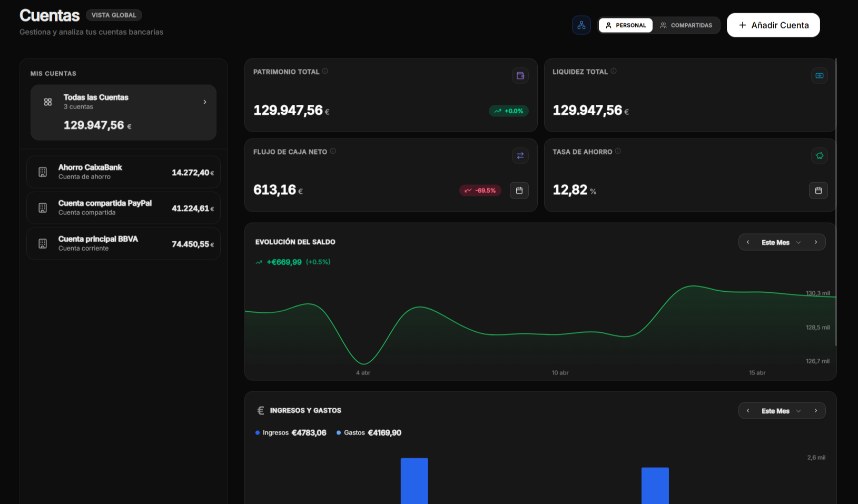Click the 10 abr label on the balance chart
The height and width of the screenshot is (504, 858).
click(x=560, y=373)
